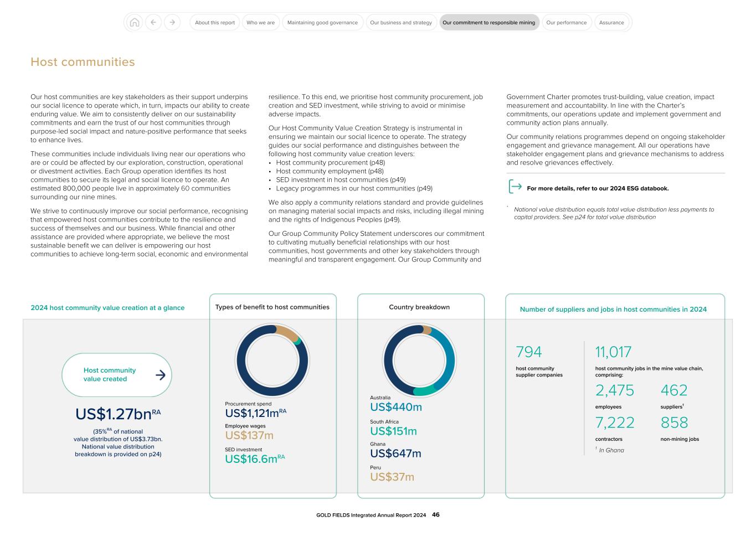This screenshot has height=536, width=756.
Task: Select the forward arrow navigation icon
Action: pos(172,22)
